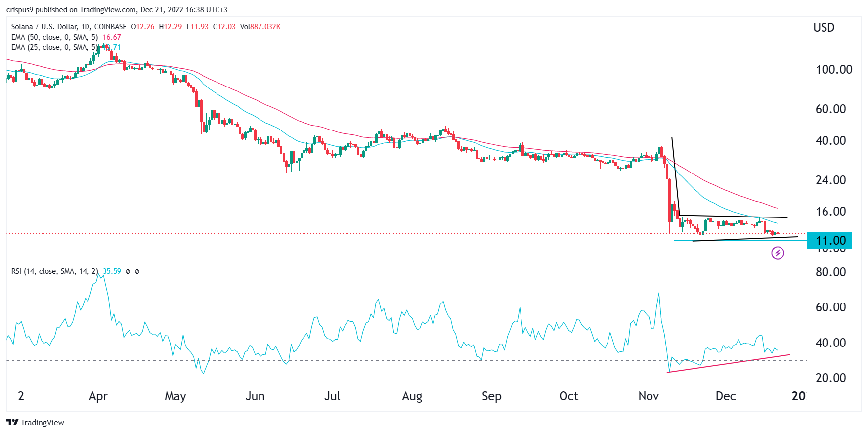The height and width of the screenshot is (433, 868).
Task: Click the Sep label on time axis
Action: pyautogui.click(x=491, y=396)
